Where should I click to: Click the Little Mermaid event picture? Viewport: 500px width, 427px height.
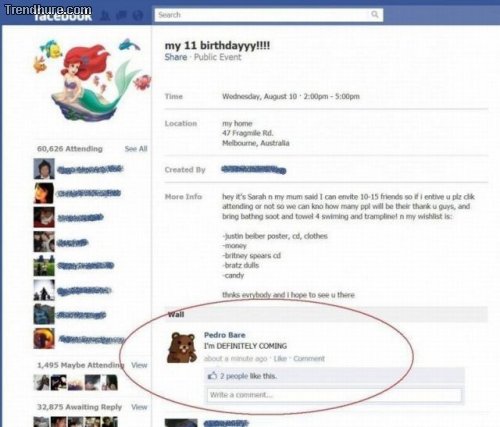(92, 79)
